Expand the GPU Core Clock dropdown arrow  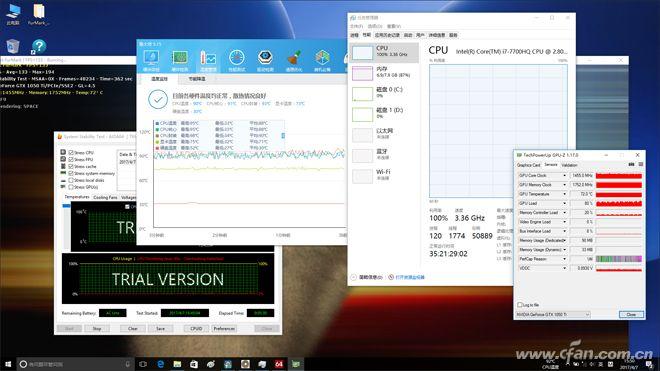click(x=564, y=176)
